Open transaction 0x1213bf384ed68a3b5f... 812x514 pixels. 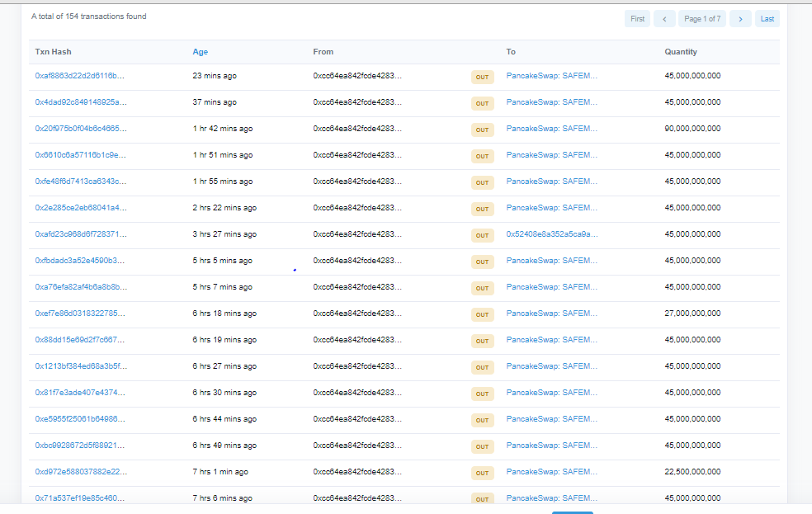pos(81,366)
